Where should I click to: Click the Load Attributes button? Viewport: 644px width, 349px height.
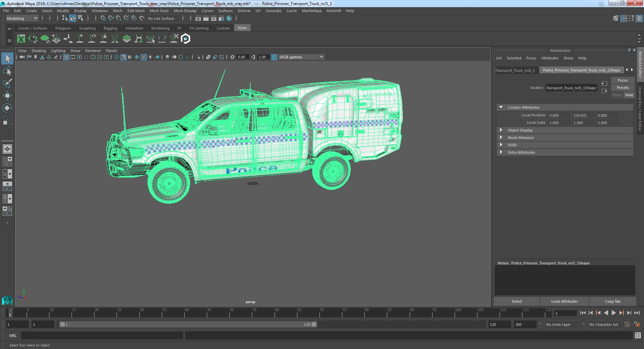[565, 301]
